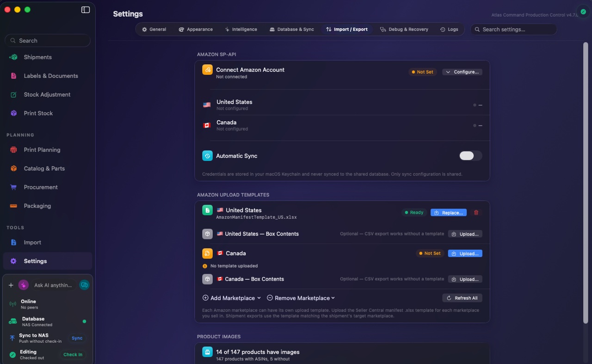This screenshot has width=592, height=364.
Task: Open Add Marketplace dropdown
Action: [232, 298]
